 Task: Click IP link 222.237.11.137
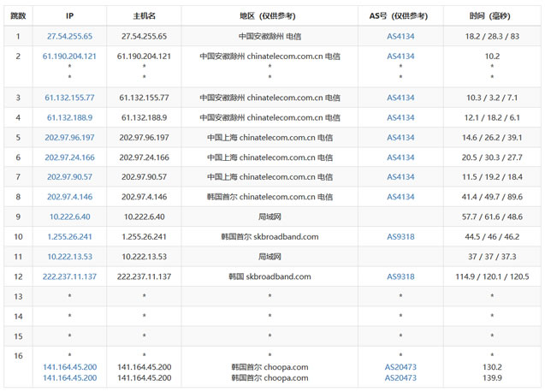pyautogui.click(x=69, y=276)
